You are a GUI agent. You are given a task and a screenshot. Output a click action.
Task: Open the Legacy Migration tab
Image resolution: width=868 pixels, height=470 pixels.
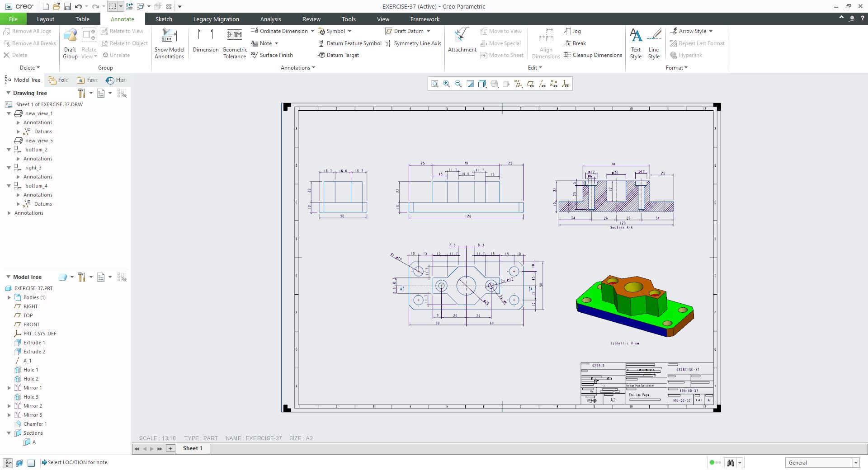click(216, 19)
